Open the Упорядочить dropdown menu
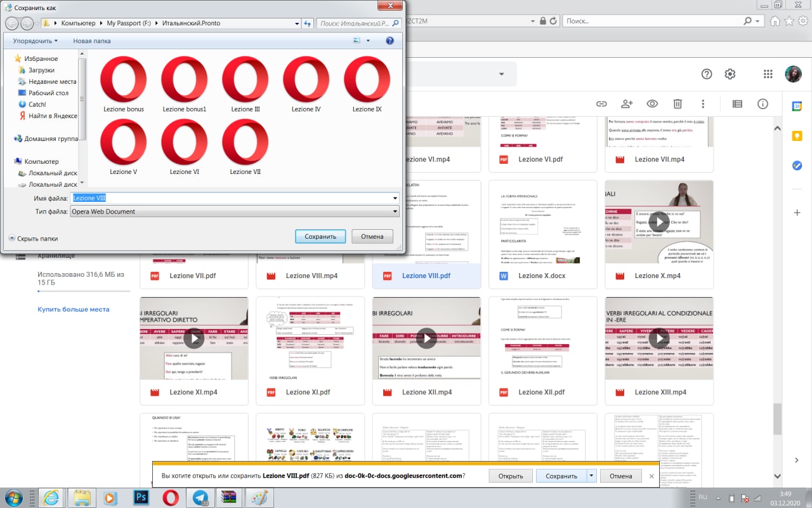Viewport: 812px width, 508px height. [35, 41]
